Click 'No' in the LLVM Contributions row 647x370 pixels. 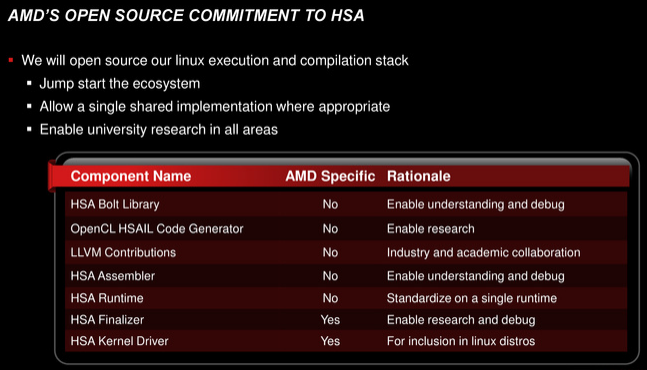[330, 252]
